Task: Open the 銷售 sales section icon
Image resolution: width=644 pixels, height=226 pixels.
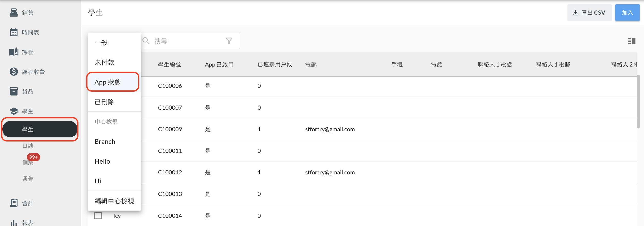Action: click(x=14, y=13)
